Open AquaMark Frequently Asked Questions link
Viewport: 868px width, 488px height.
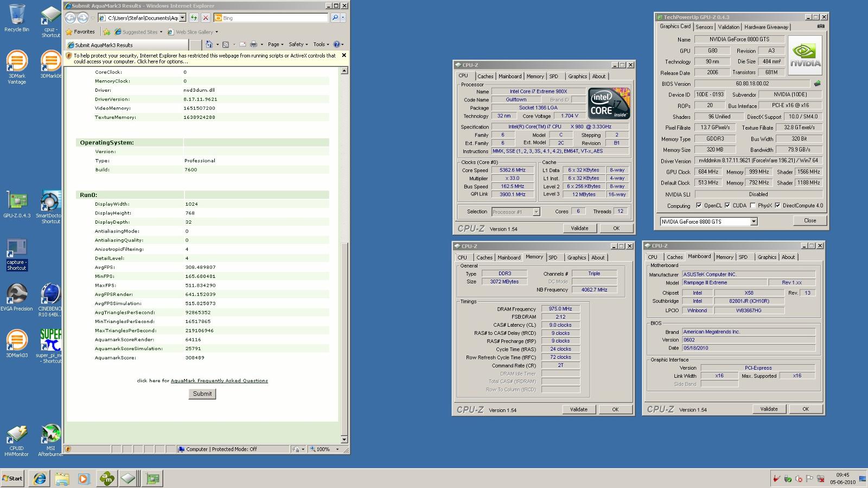coord(219,381)
